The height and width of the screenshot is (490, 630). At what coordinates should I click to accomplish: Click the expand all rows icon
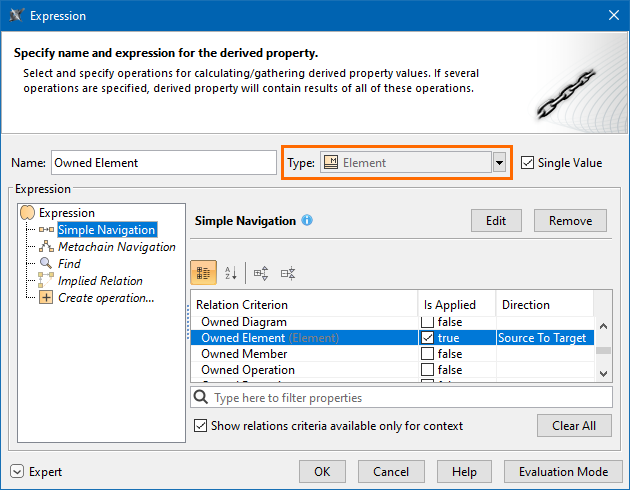[x=261, y=272]
